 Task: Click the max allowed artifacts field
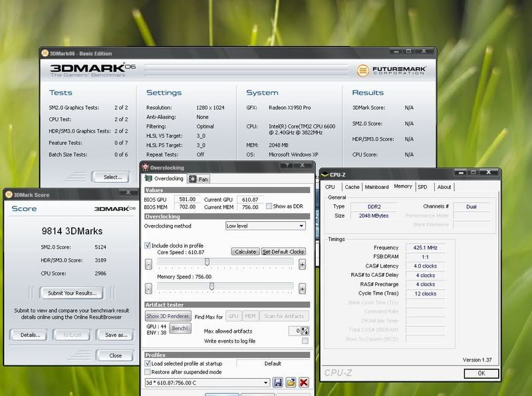pyautogui.click(x=295, y=331)
